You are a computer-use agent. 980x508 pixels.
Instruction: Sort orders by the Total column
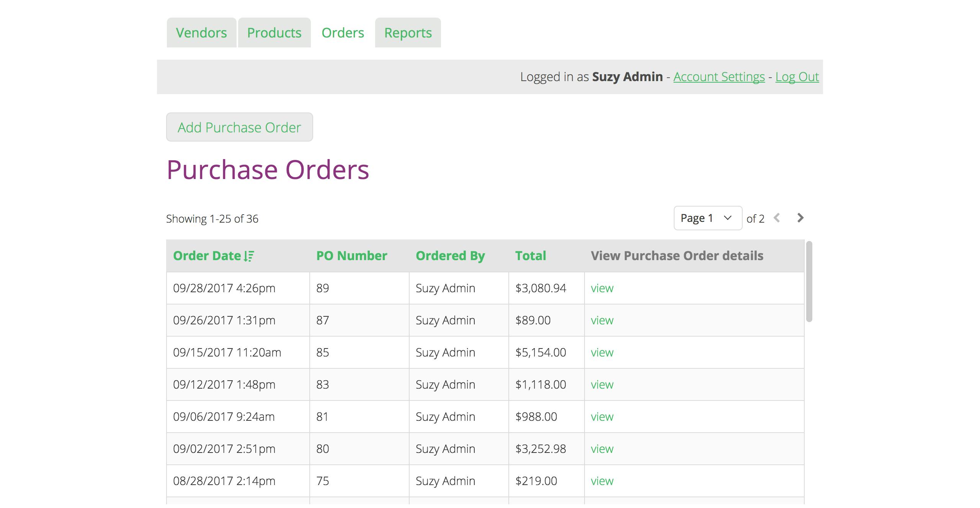530,256
